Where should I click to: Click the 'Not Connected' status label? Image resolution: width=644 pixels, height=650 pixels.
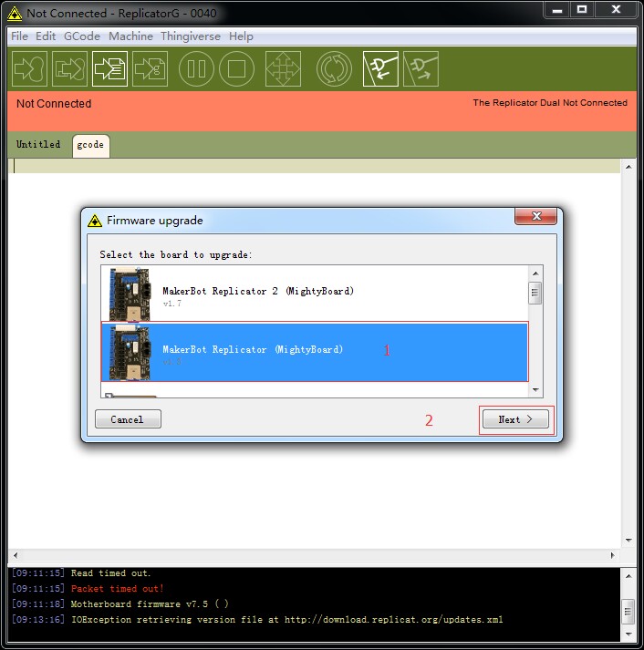54,104
